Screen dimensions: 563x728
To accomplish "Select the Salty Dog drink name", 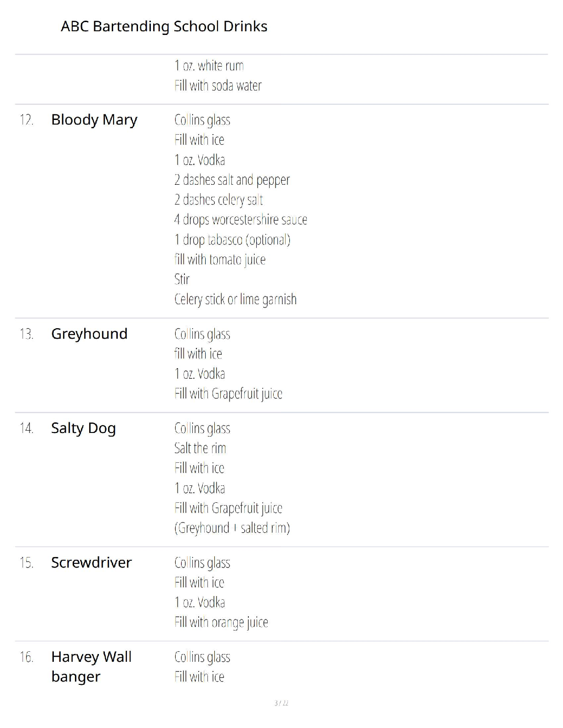I will (x=83, y=428).
